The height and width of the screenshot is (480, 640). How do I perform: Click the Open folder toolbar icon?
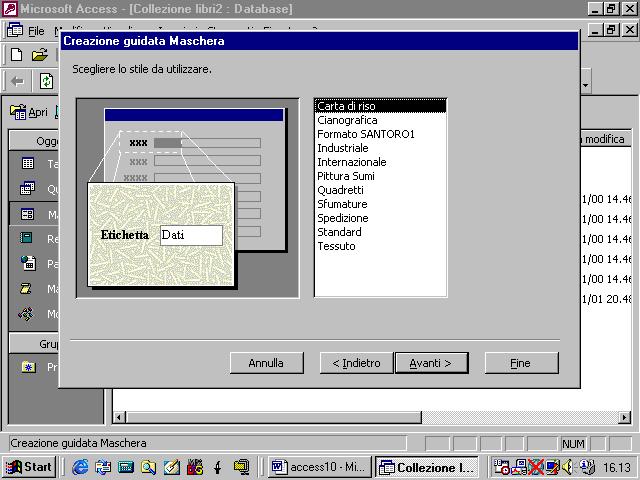40,55
